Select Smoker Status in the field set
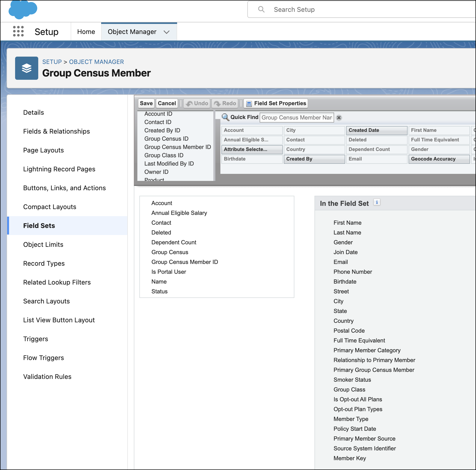 click(352, 380)
